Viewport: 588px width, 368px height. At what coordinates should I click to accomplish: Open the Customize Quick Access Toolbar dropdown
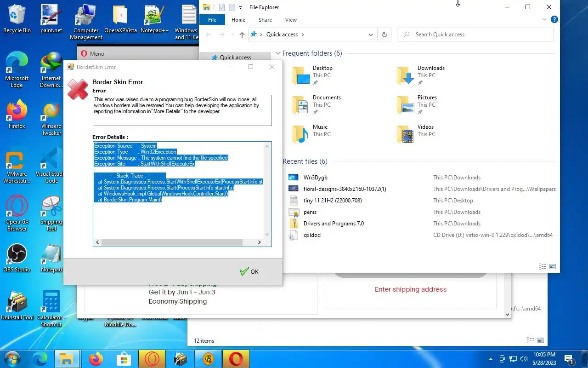point(240,7)
